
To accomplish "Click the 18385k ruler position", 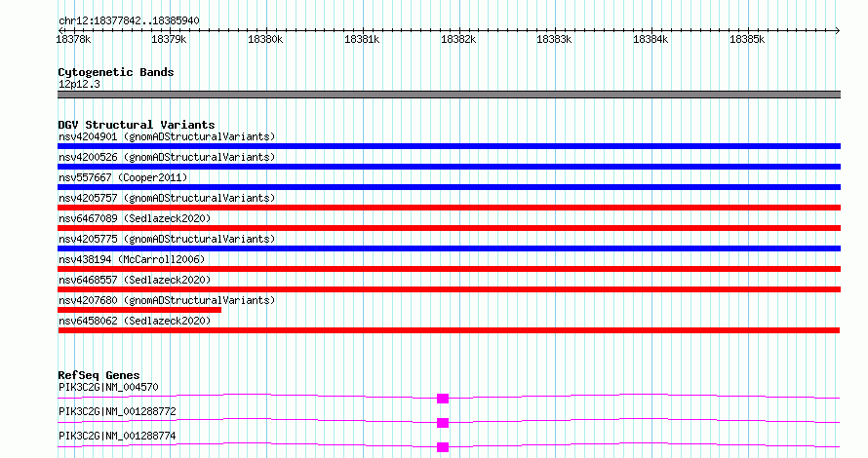I will [747, 39].
